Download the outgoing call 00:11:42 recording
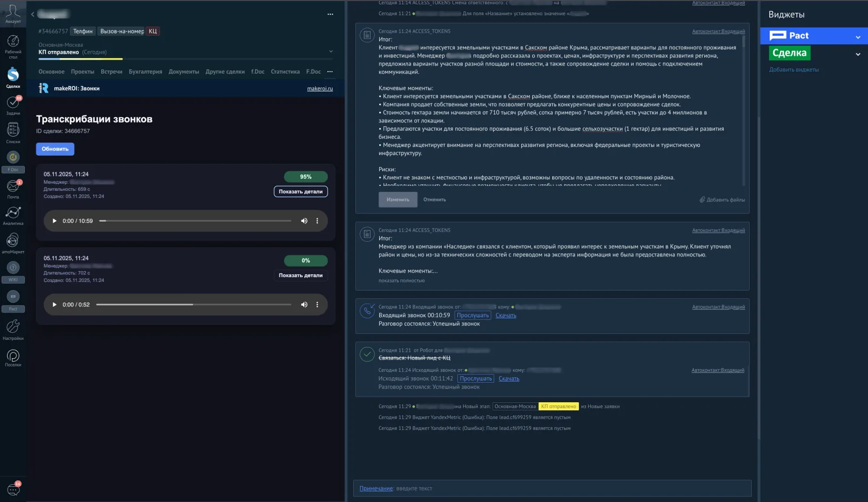 tap(509, 379)
